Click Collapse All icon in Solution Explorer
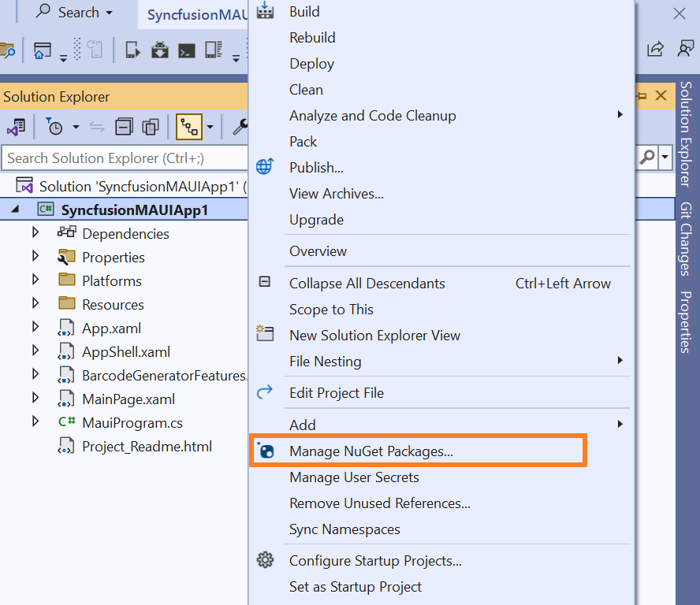 click(124, 127)
